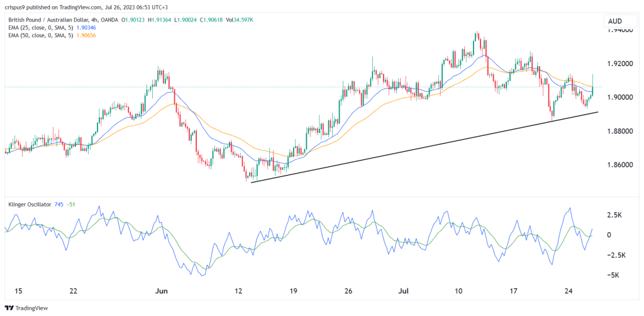Click the 1.90000 price axis label
The width and height of the screenshot is (644, 316).
click(619, 98)
